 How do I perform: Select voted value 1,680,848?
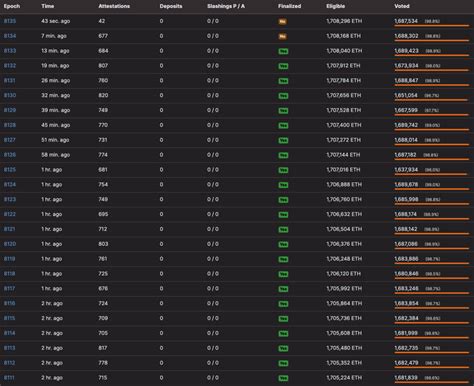[x=406, y=274]
